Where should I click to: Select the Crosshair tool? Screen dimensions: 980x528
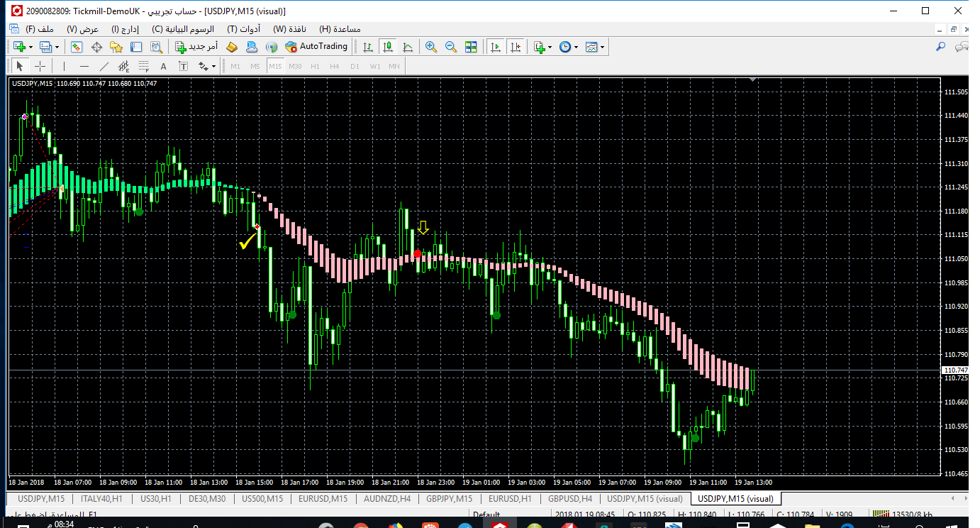pos(40,66)
